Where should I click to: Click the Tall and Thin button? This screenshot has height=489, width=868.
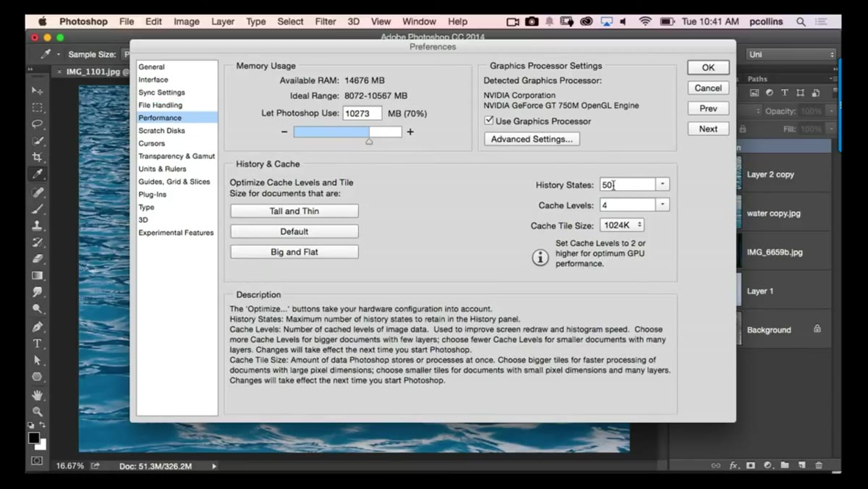[294, 211]
